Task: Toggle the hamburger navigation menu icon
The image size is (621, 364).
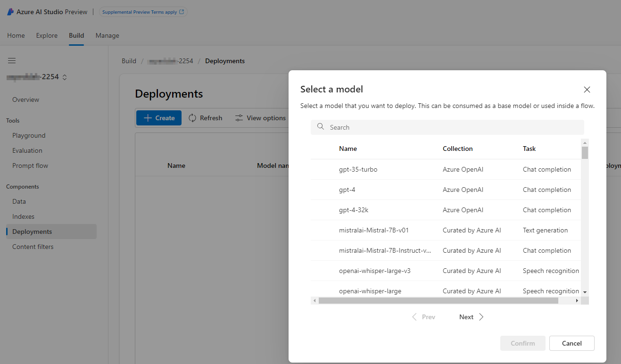Action: point(12,61)
